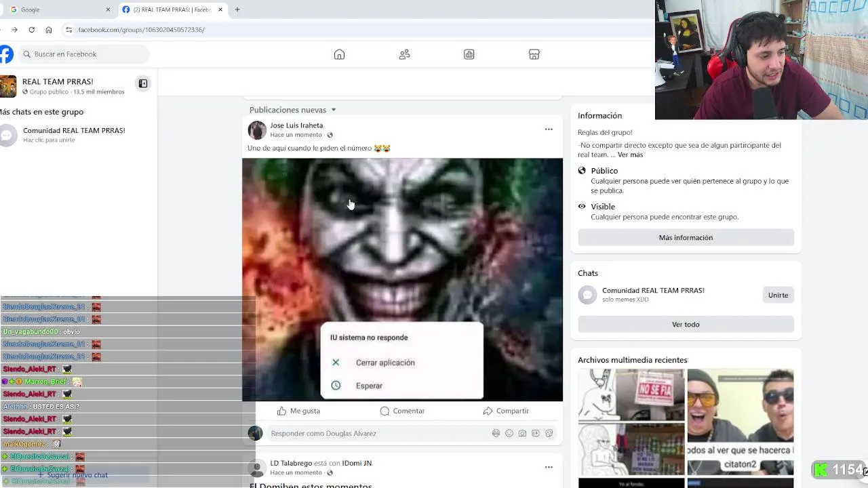Open avatar sticker icon in comment box
868x488 pixels.
tap(496, 433)
